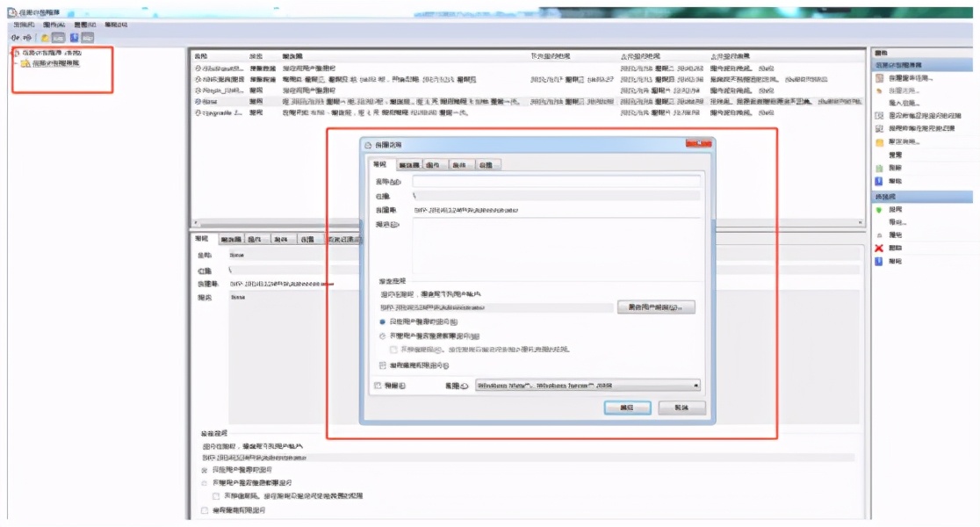Click the red X Delete icon
The width and height of the screenshot is (980, 527).
point(879,249)
